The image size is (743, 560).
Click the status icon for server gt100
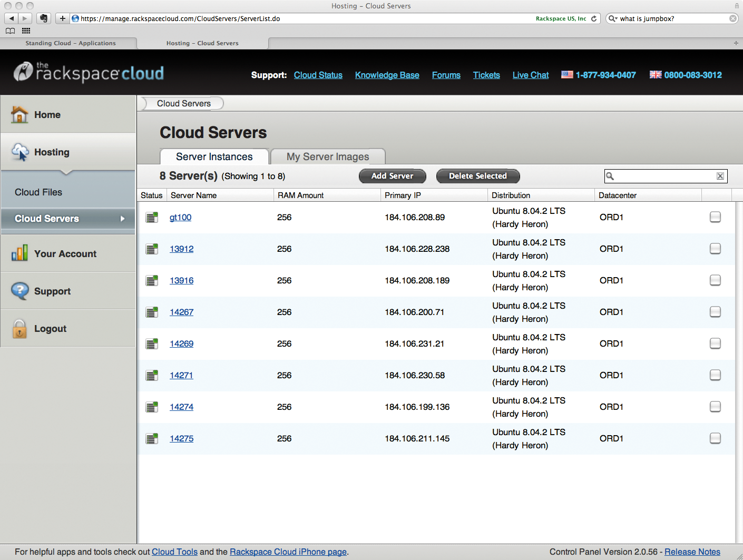152,217
